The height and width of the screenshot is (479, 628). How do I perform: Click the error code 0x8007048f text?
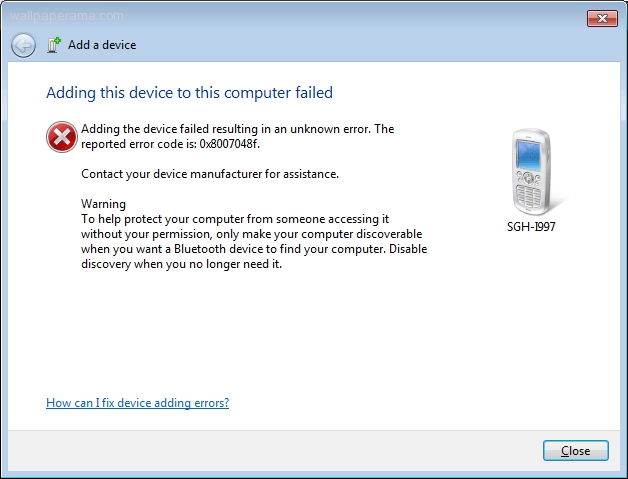coord(229,144)
